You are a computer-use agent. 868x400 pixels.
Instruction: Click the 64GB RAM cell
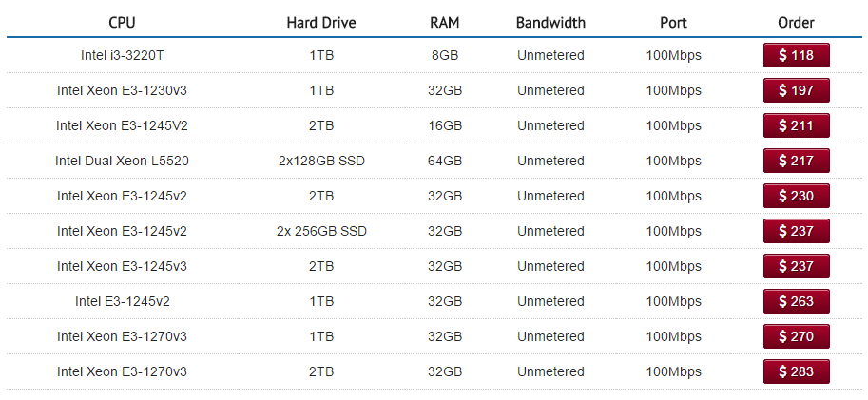click(x=445, y=161)
